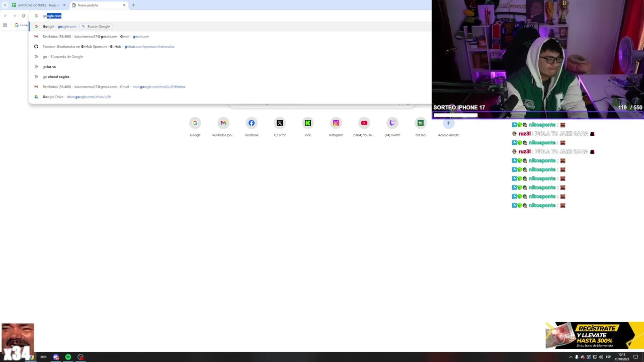Open the apps grid in bookmarks bar
The width and height of the screenshot is (644, 362).
pyautogui.click(x=5, y=25)
